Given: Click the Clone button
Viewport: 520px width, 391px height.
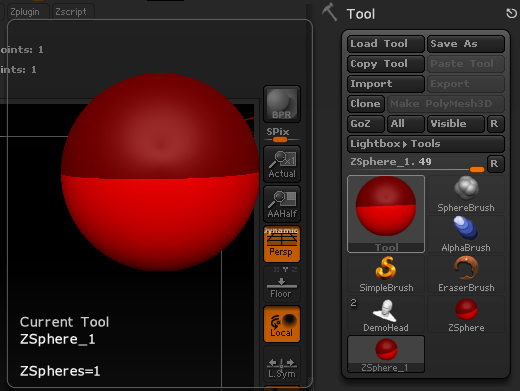Looking at the screenshot, I should pos(366,104).
